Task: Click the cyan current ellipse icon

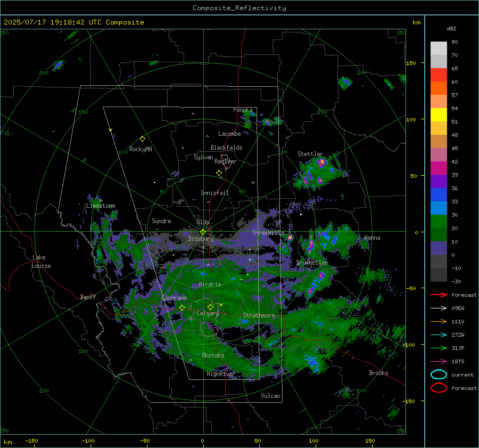Action: [x=439, y=374]
